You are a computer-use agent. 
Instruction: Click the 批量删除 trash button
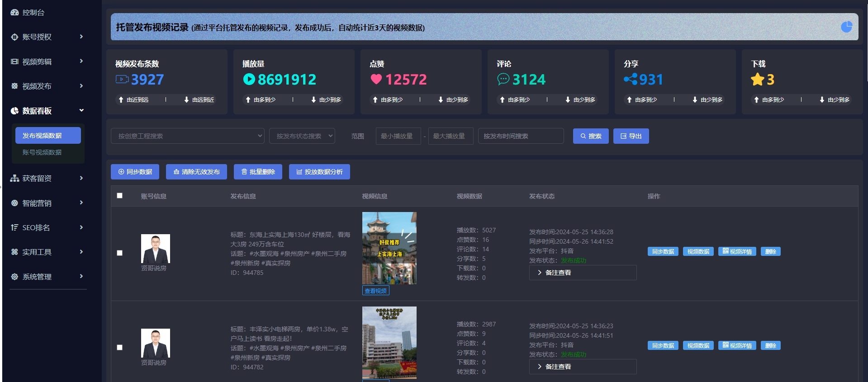[x=258, y=172]
